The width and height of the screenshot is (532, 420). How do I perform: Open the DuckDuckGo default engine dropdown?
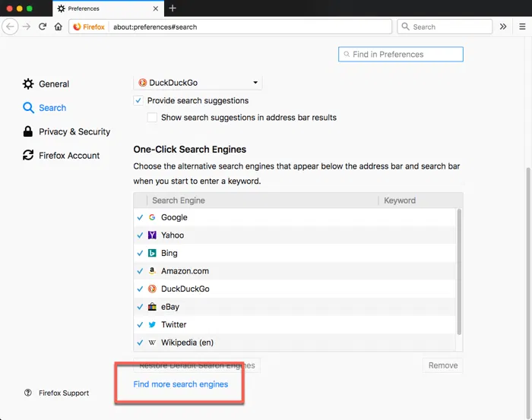click(198, 83)
